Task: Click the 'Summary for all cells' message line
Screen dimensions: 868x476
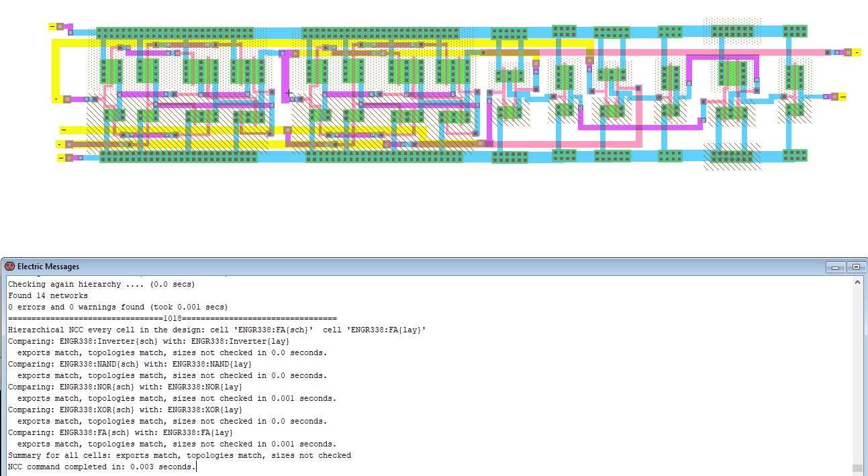Action: (179, 455)
